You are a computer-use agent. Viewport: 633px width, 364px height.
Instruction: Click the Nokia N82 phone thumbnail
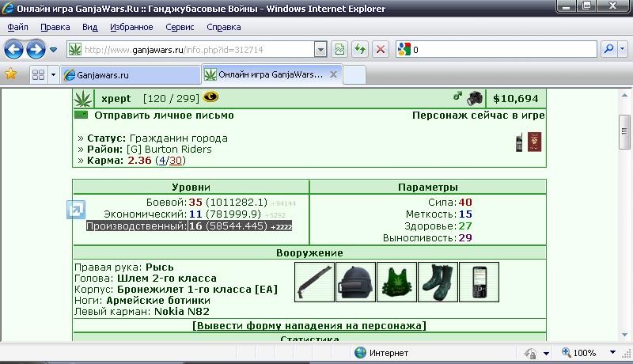pyautogui.click(x=479, y=282)
